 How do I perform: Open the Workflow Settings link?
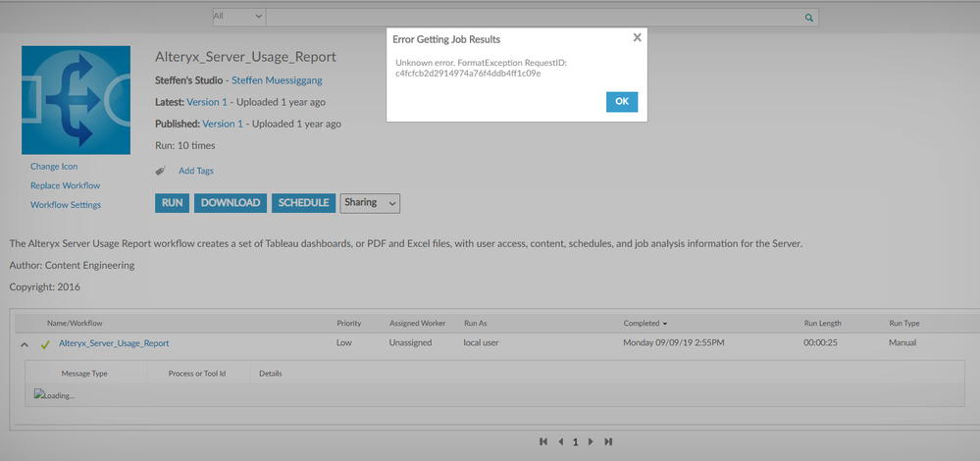coord(66,205)
